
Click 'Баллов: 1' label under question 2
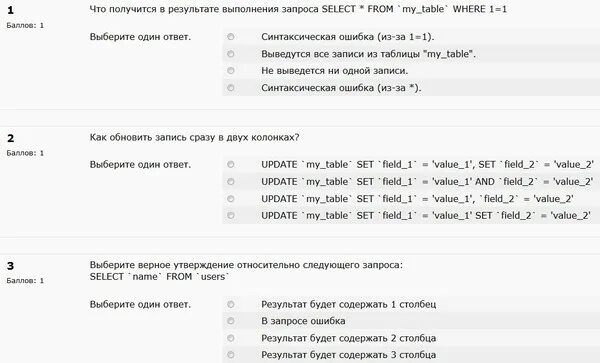pyautogui.click(x=25, y=153)
